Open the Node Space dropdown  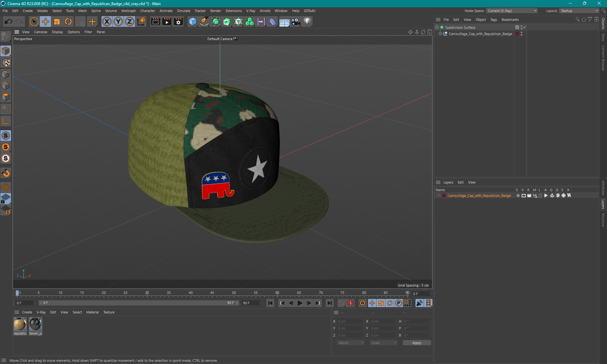pyautogui.click(x=512, y=11)
